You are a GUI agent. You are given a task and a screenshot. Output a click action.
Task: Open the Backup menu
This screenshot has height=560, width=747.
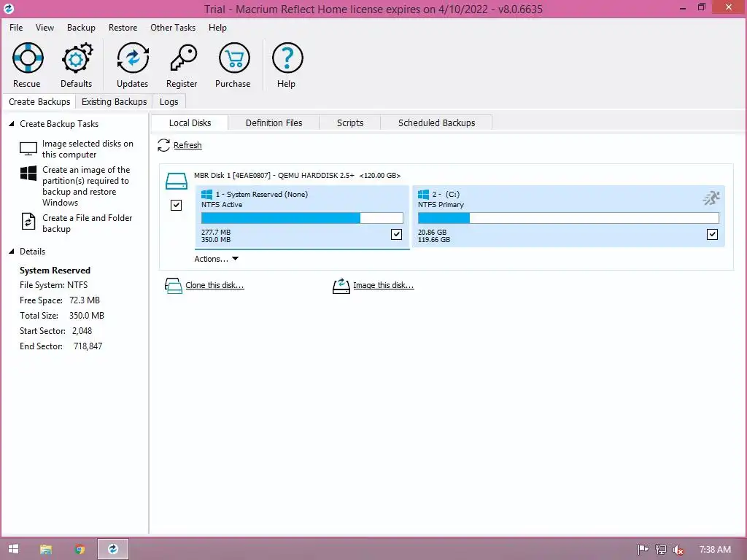(81, 28)
